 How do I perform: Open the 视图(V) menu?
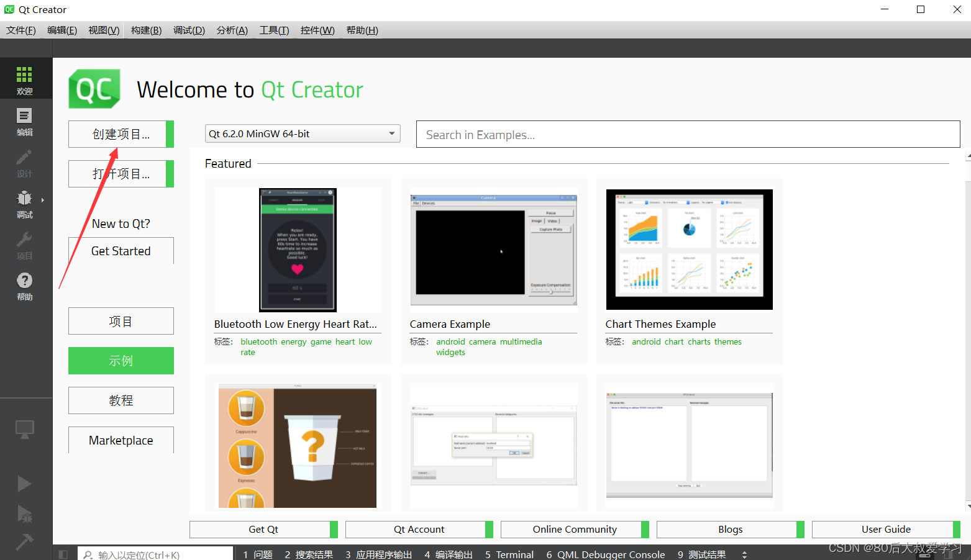[x=104, y=30]
